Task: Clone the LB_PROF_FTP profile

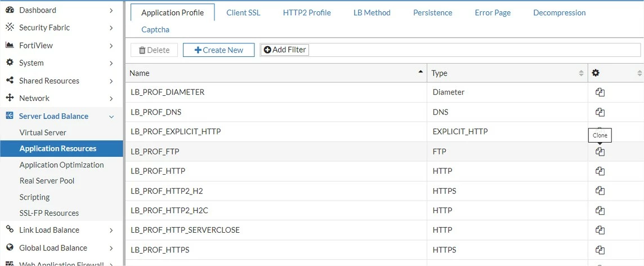Action: click(600, 152)
